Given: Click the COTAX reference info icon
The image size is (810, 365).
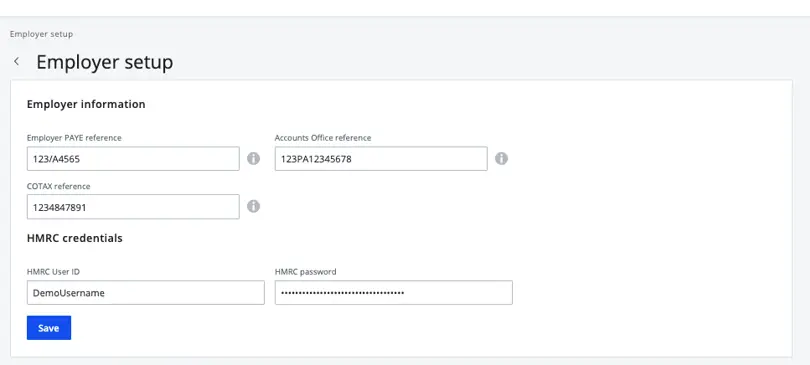Looking at the screenshot, I should coord(253,207).
